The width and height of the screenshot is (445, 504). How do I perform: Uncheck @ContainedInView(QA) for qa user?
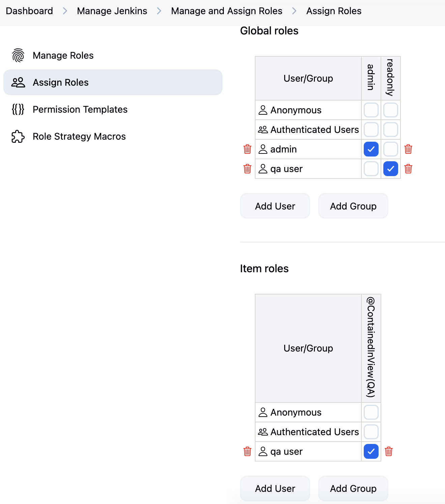point(371,451)
